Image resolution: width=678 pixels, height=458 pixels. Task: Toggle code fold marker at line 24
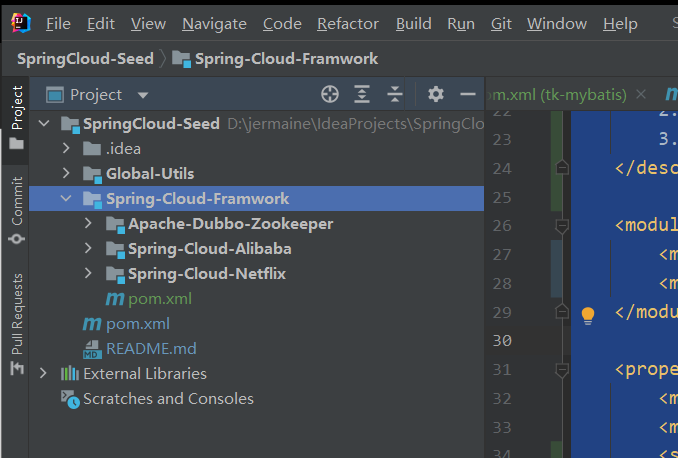(x=562, y=167)
